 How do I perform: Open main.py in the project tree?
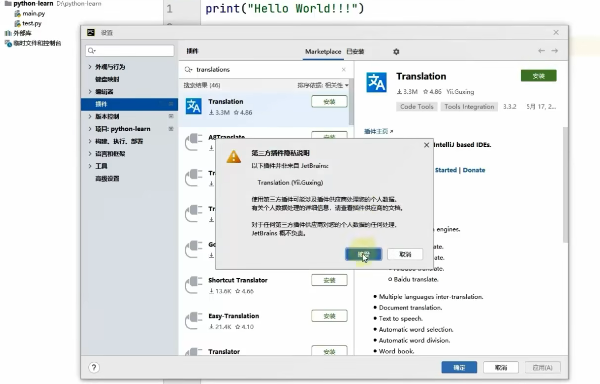30,13
